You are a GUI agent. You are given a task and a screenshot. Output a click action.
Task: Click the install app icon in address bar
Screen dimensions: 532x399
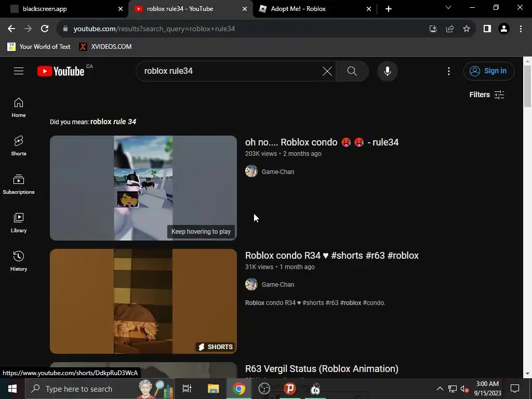[433, 29]
